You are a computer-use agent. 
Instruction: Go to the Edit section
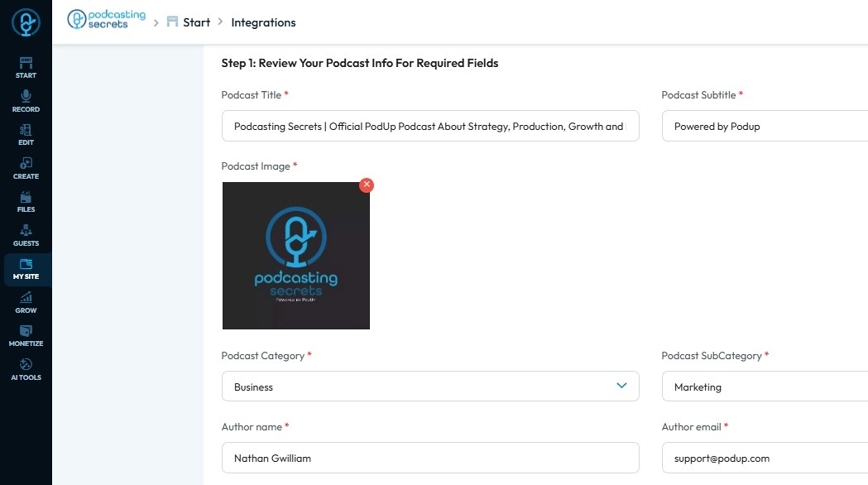click(x=26, y=134)
